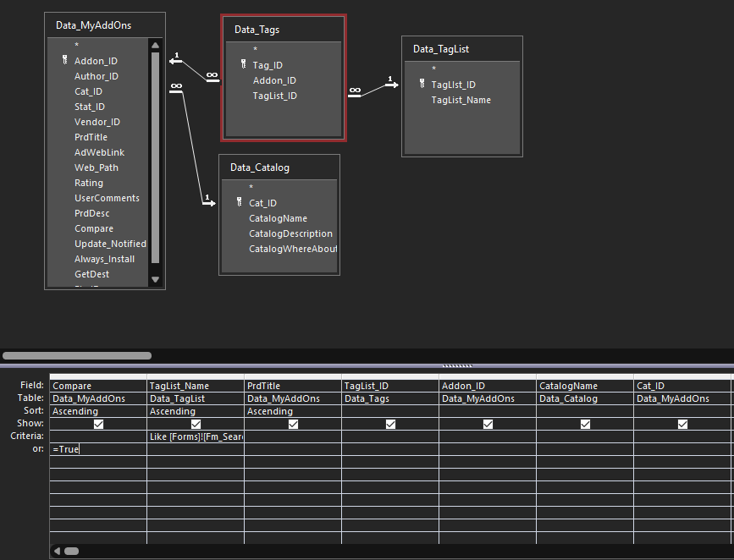This screenshot has width=734, height=560.
Task: Disable the Show checkbox for CatalogName column
Action: click(585, 424)
